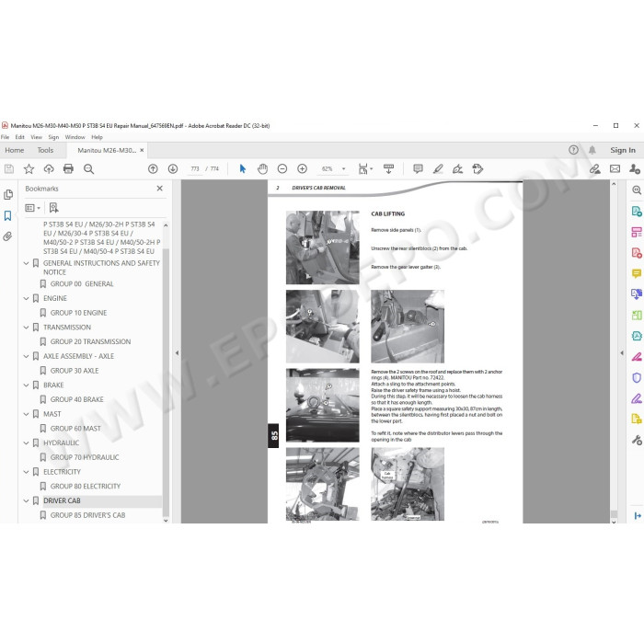The image size is (644, 644).
Task: Zoom out with minus icon
Action: coord(282,168)
